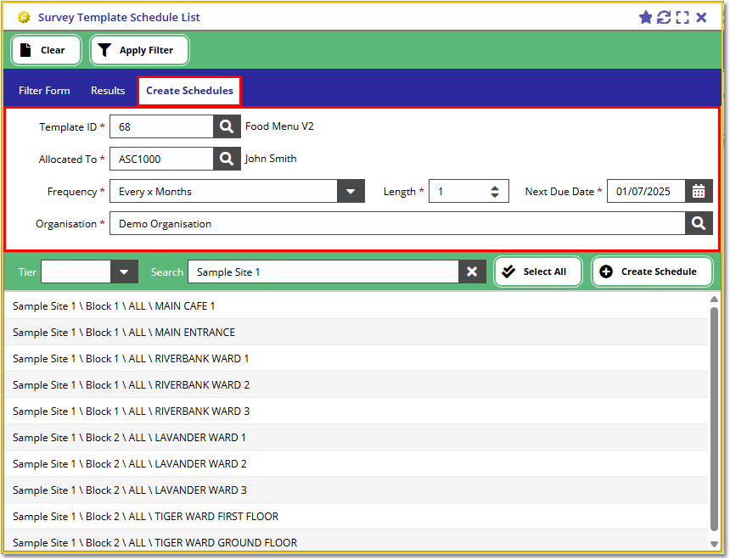Viewport: 730px width, 560px height.
Task: Click the refresh icon in title bar
Action: coord(664,18)
